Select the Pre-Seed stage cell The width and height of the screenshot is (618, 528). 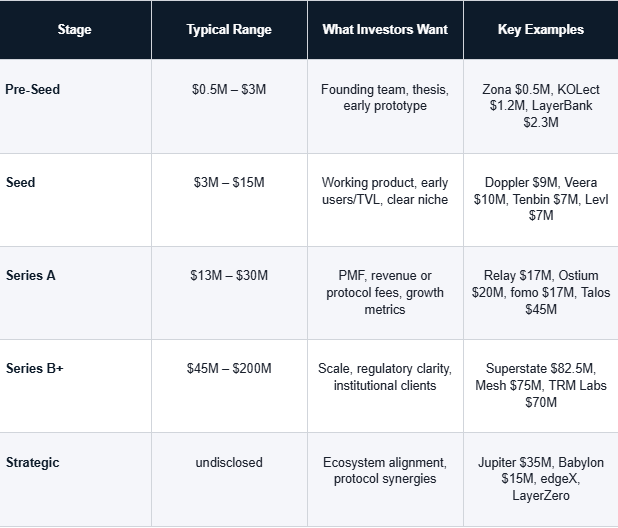click(75, 106)
